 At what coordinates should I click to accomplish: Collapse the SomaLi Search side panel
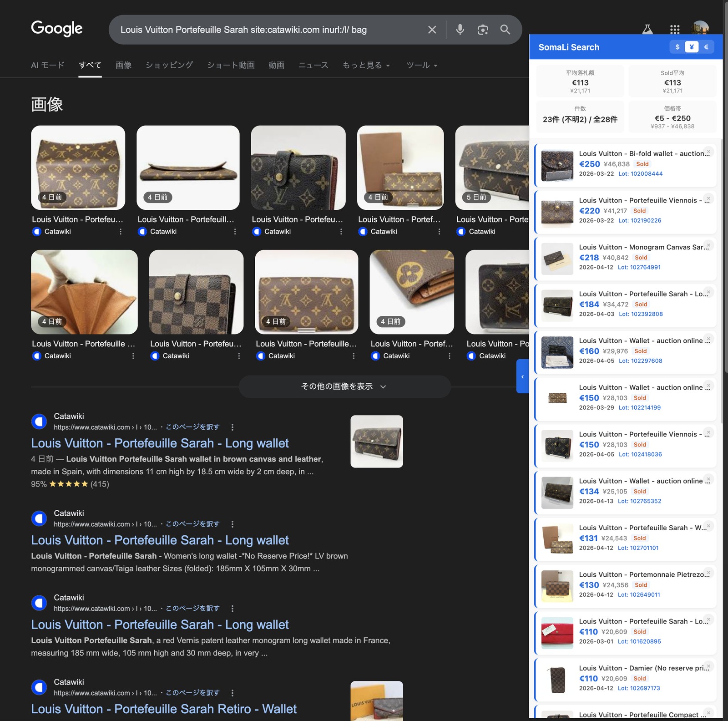[x=522, y=376]
